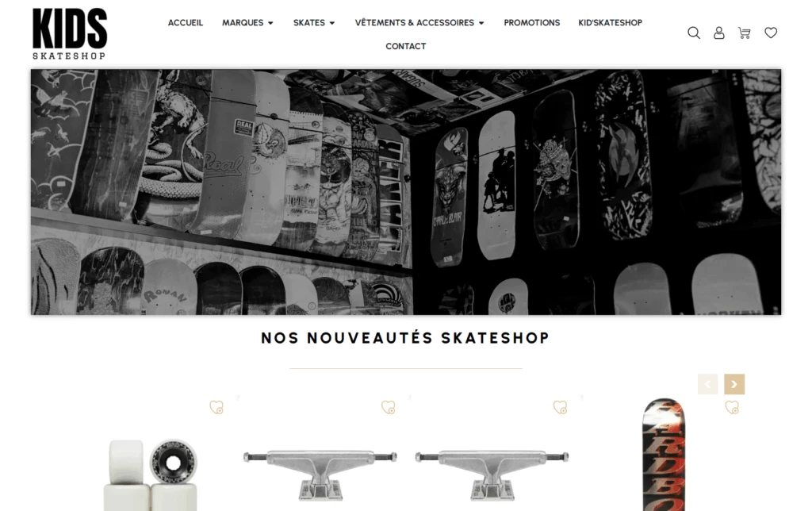Image resolution: width=812 pixels, height=511 pixels.
Task: Toggle wishlist heart on white wheels product
Action: [x=216, y=407]
